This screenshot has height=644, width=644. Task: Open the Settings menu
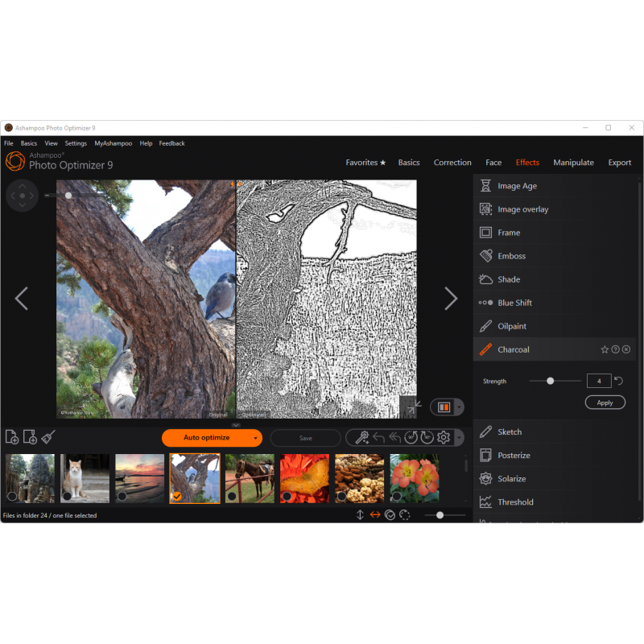click(x=76, y=143)
